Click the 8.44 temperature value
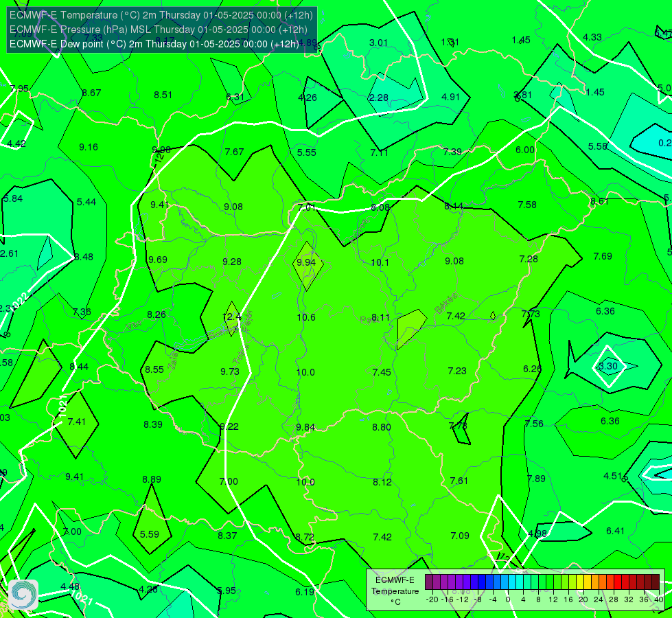Screen dimensions: 672x618 [x=79, y=367]
